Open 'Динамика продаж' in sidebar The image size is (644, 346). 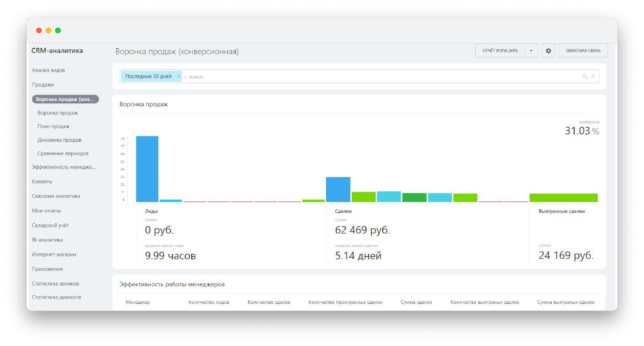[60, 140]
